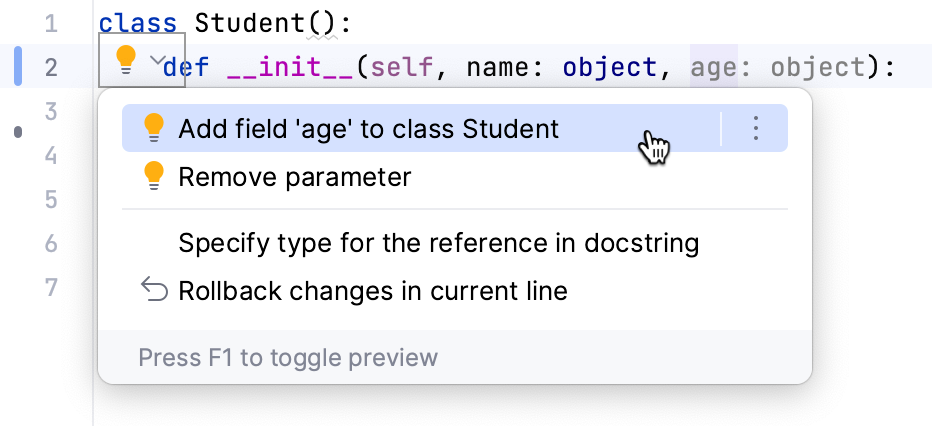Select Specify type for the reference in docstring

pyautogui.click(x=438, y=243)
